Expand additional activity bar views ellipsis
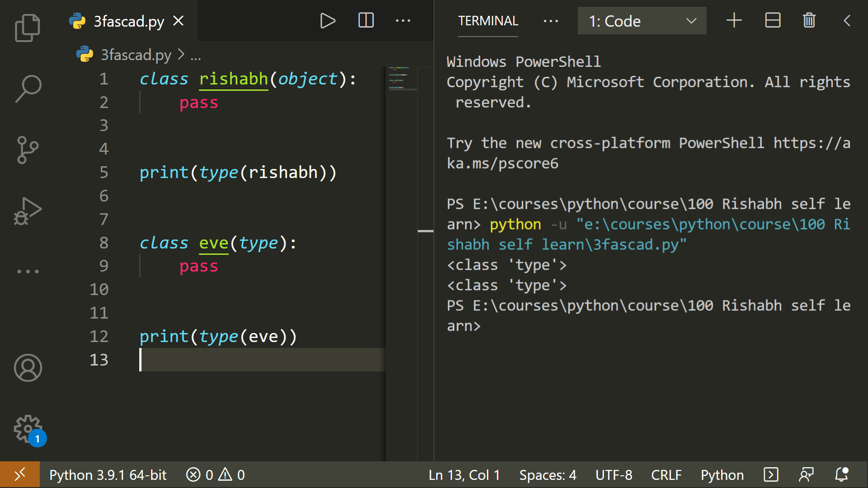Viewport: 868px width, 488px height. (28, 272)
